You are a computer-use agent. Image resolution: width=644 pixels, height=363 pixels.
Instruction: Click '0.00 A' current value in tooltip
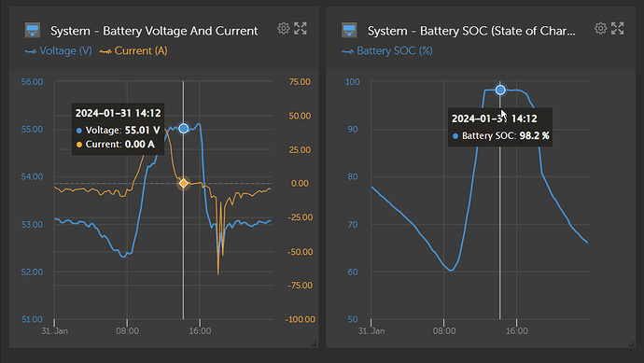coord(140,144)
